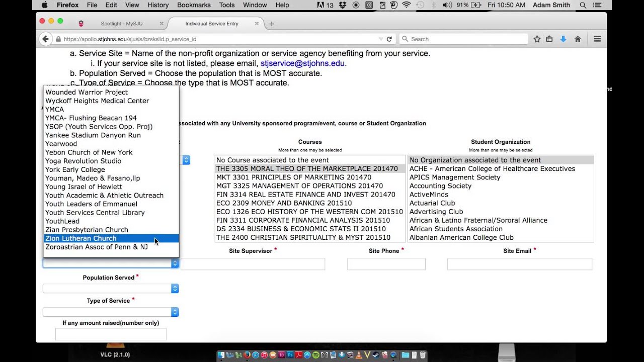
Task: Pick Wyckoff Heights Medical Center
Action: (x=111, y=101)
